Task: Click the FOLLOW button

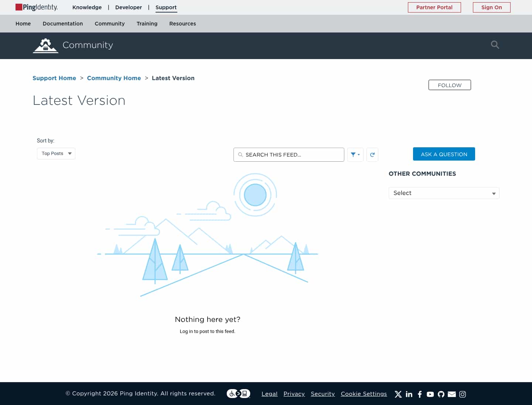Action: (450, 85)
